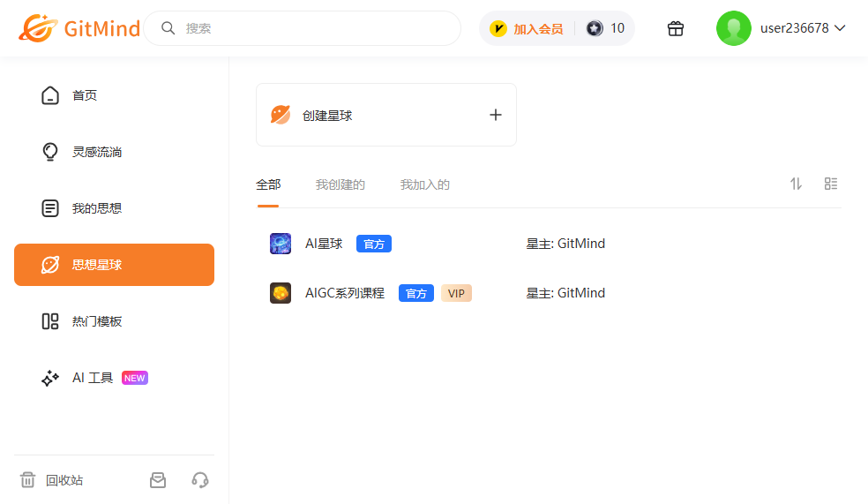Switch to the 我创建的 tab
The height and width of the screenshot is (504, 868).
click(x=340, y=184)
